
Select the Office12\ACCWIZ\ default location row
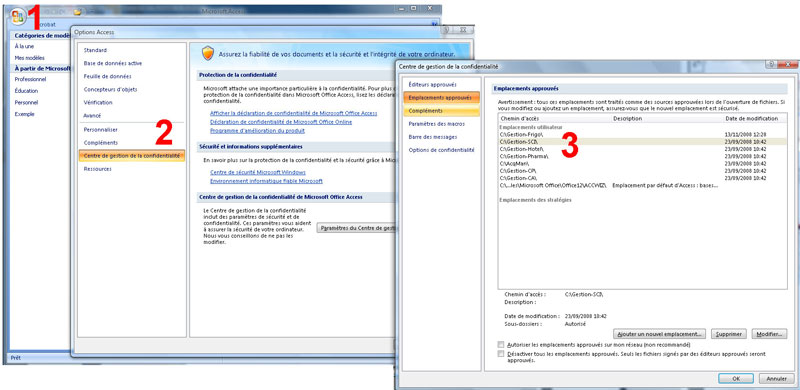click(643, 186)
